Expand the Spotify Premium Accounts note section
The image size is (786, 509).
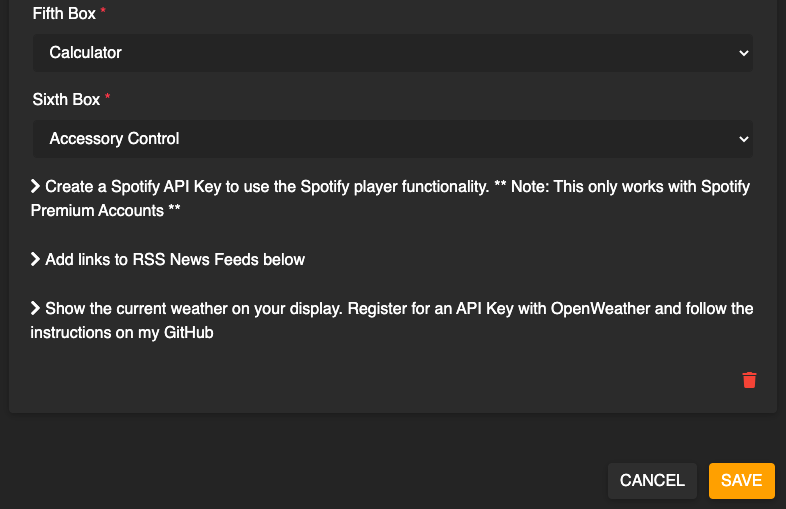390,199
